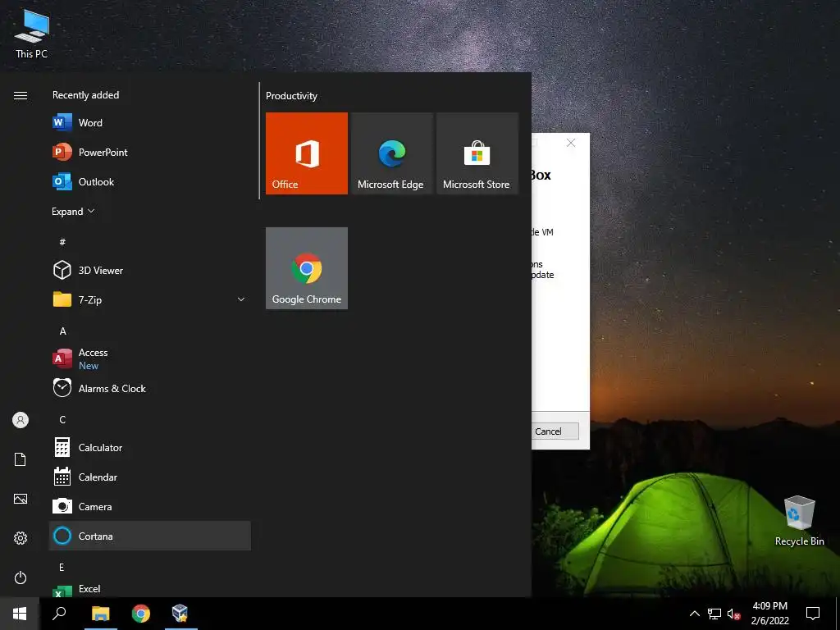
Task: Switch to VirtualBox taskbar icon
Action: tap(180, 614)
